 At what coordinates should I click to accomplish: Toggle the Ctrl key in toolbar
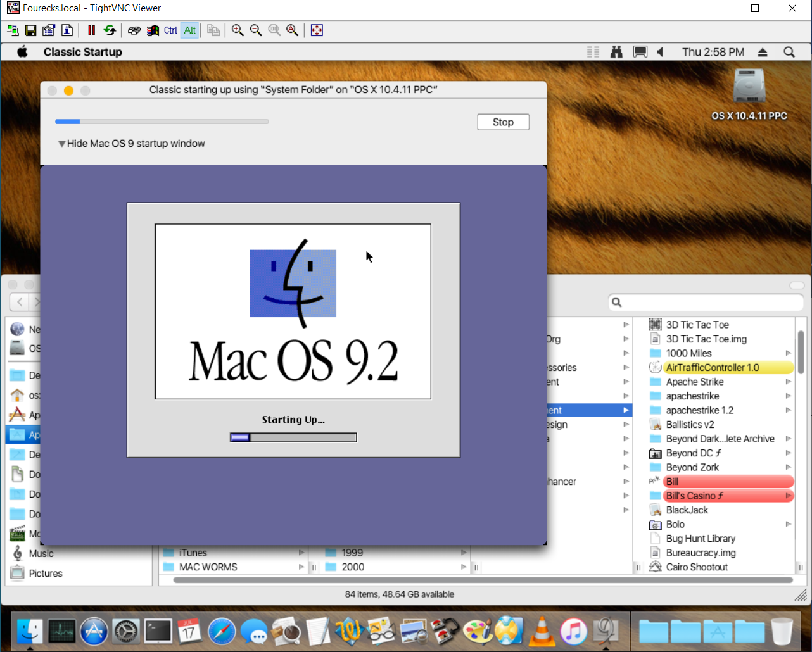tap(171, 30)
